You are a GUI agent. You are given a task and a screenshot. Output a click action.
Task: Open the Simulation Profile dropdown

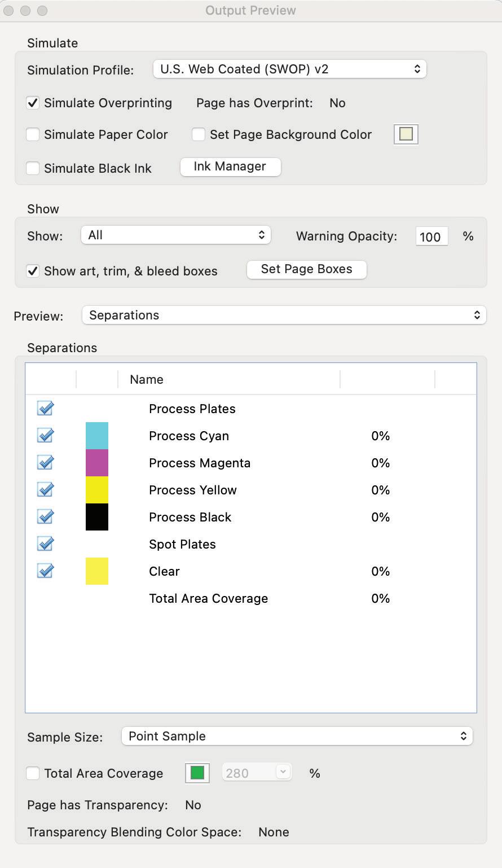[289, 69]
